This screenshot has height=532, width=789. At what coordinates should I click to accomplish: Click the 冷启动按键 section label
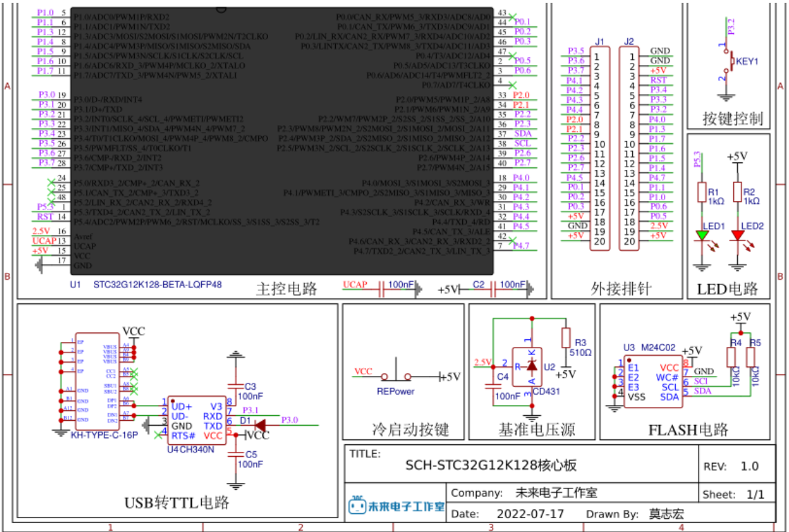(410, 429)
